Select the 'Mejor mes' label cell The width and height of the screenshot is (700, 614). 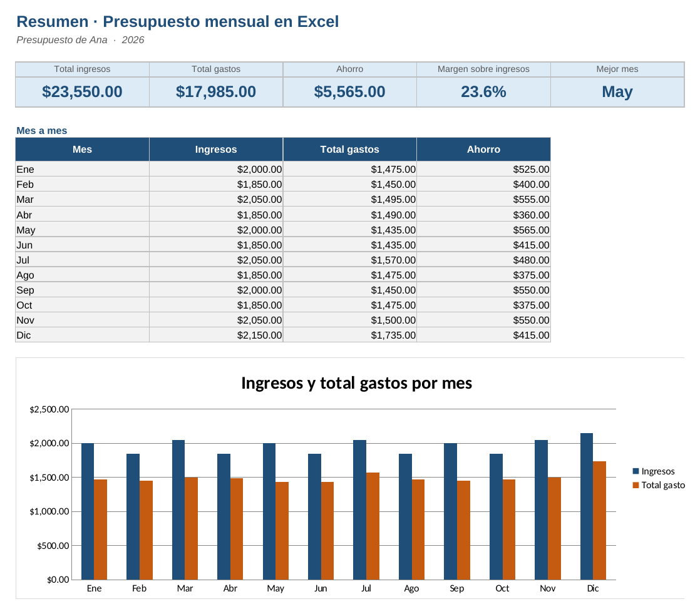(x=617, y=69)
